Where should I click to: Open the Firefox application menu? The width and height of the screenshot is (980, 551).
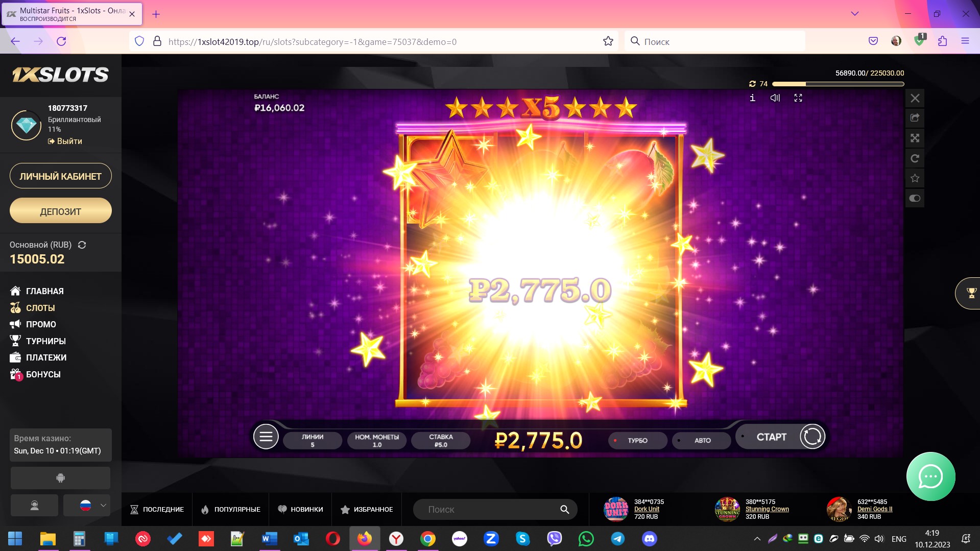(965, 41)
